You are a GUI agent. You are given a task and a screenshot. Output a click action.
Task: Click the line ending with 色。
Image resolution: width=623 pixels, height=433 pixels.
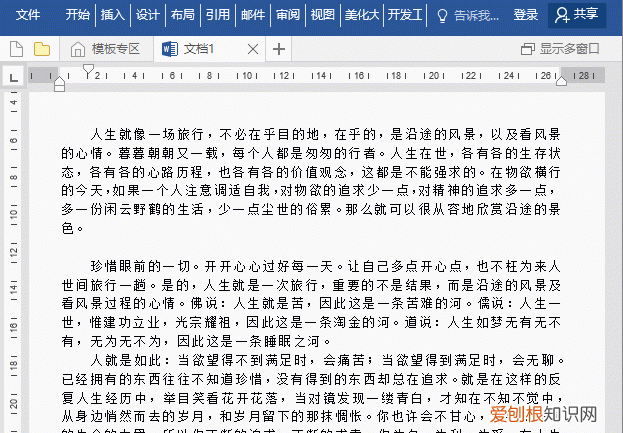tap(73, 228)
